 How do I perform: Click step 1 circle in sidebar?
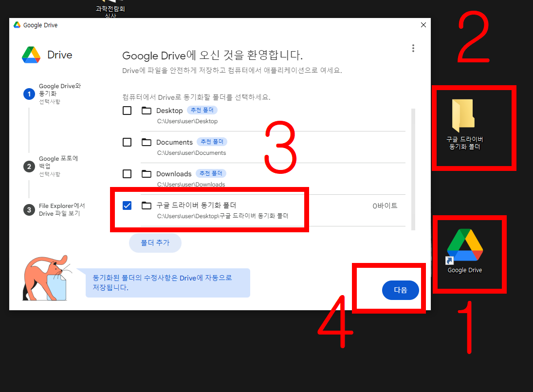(29, 94)
